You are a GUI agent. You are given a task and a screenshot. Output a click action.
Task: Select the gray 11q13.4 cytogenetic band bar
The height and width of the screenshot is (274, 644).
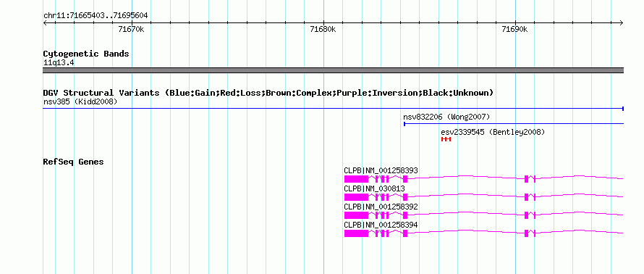click(334, 70)
